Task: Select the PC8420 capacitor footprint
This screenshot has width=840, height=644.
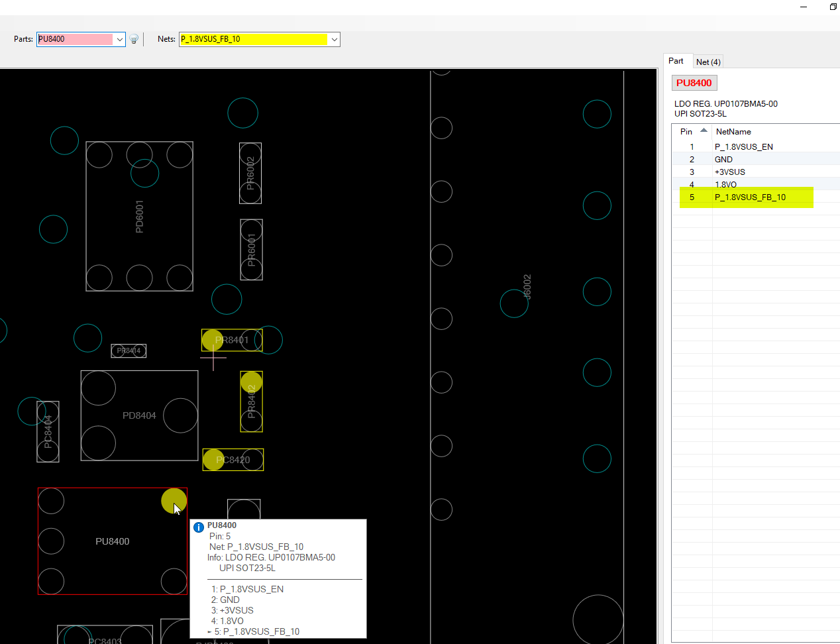Action: (233, 460)
